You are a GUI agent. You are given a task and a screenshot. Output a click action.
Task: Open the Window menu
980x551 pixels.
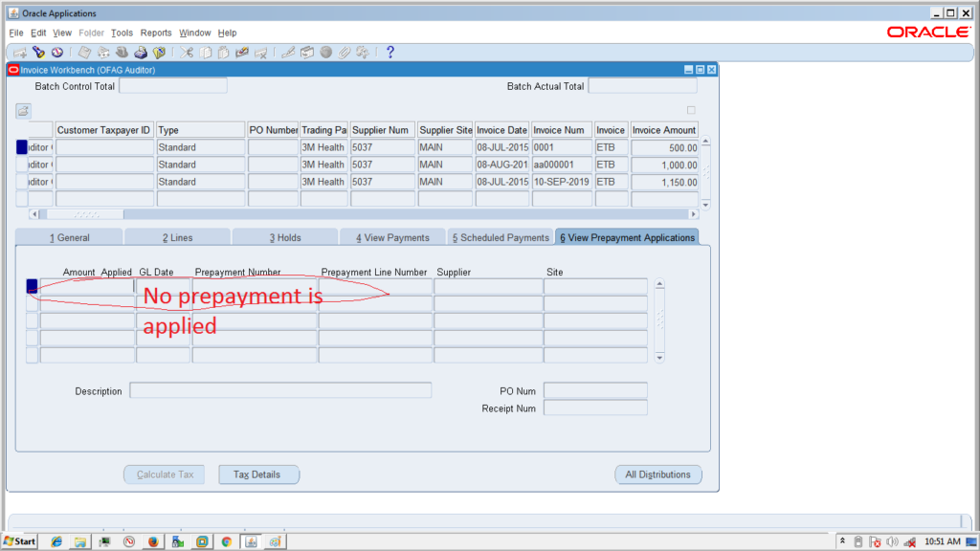pyautogui.click(x=195, y=33)
